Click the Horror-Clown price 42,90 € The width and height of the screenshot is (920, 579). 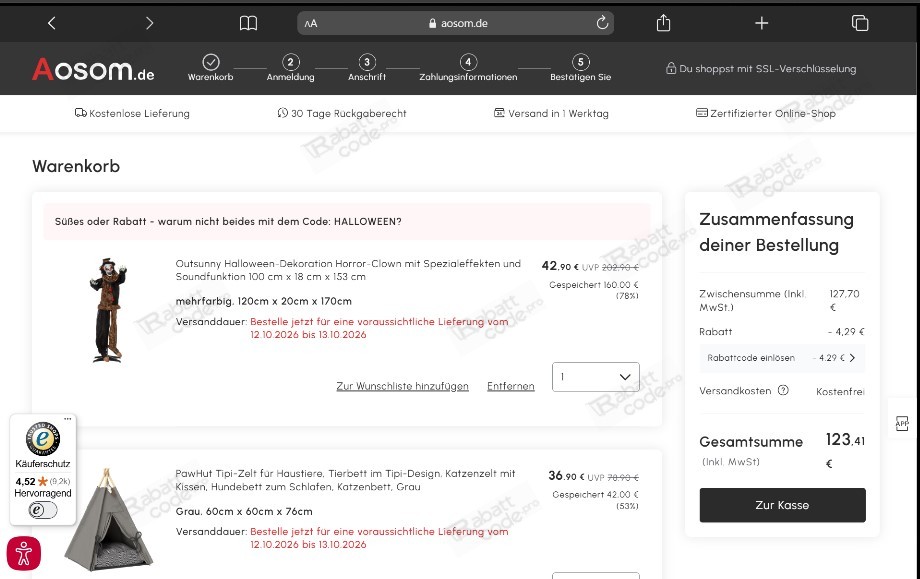click(560, 266)
